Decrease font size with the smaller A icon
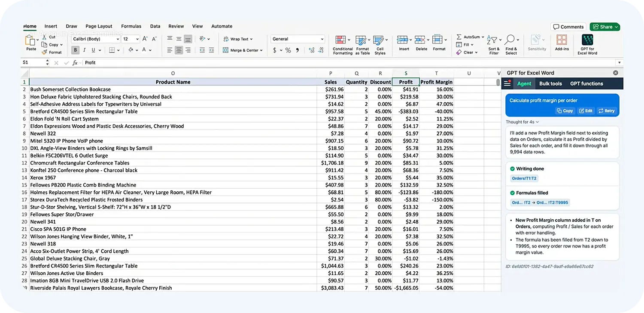The width and height of the screenshot is (644, 313). (x=155, y=39)
